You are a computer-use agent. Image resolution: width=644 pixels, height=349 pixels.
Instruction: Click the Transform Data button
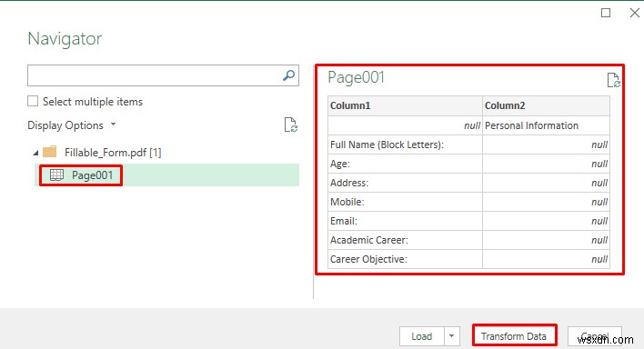click(x=514, y=336)
